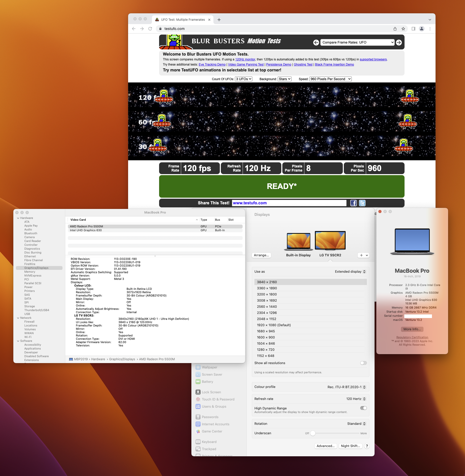This screenshot has width=465, height=476.
Task: Open the Compare Frame Rates test dropdown
Action: click(358, 43)
